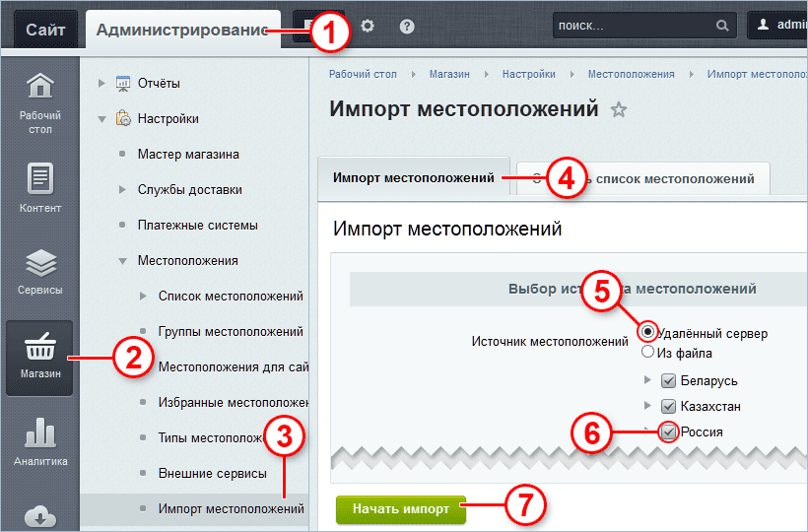Open Импорт местоположений tree item
Viewport: 808px width, 532px height.
(x=232, y=508)
